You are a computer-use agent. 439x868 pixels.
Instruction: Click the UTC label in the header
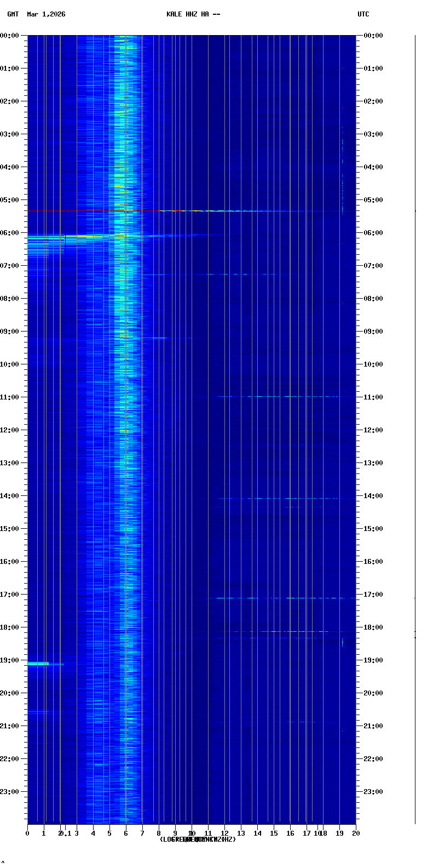click(363, 14)
